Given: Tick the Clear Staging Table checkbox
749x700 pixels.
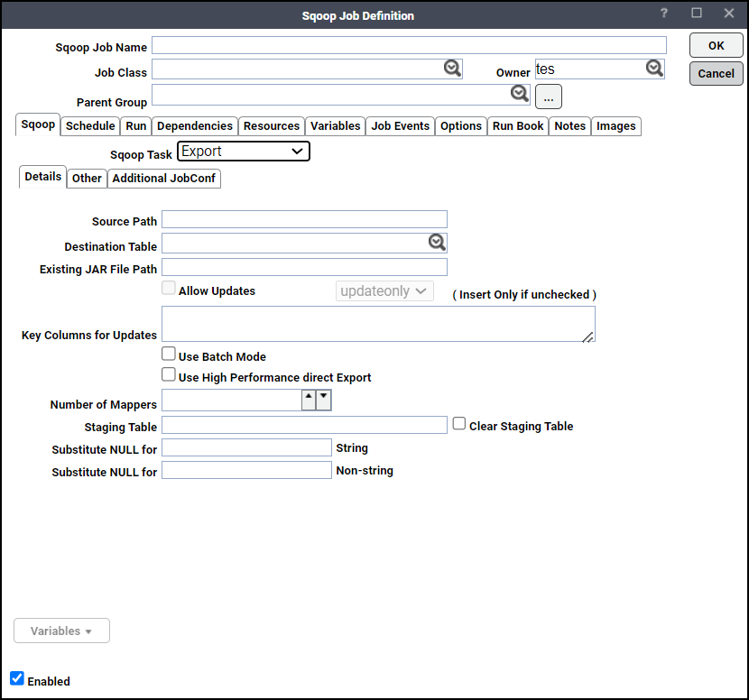Looking at the screenshot, I should [459, 424].
